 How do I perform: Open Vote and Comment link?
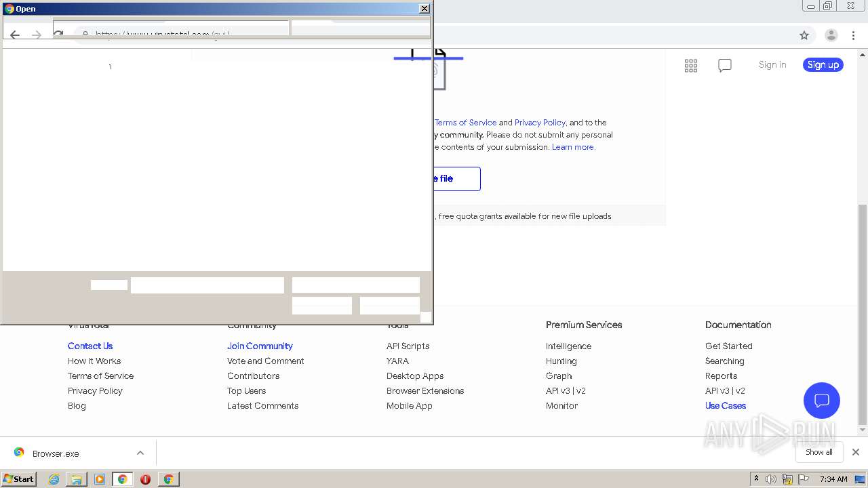coord(266,361)
